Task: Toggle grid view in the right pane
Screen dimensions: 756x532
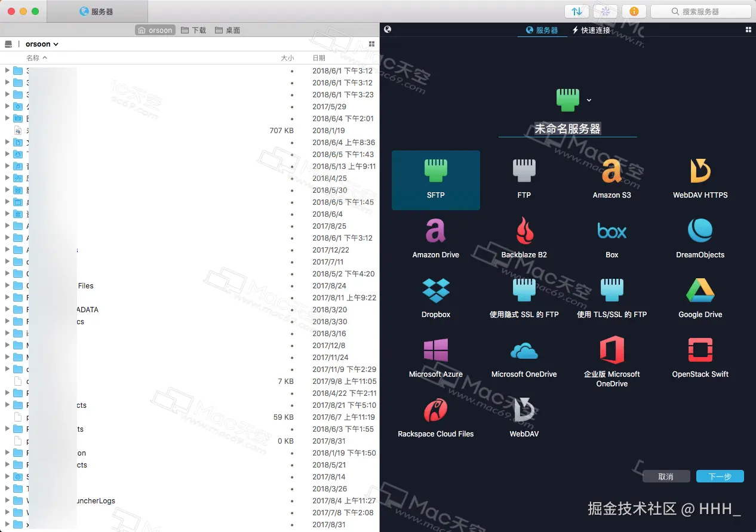Action: coord(749,30)
